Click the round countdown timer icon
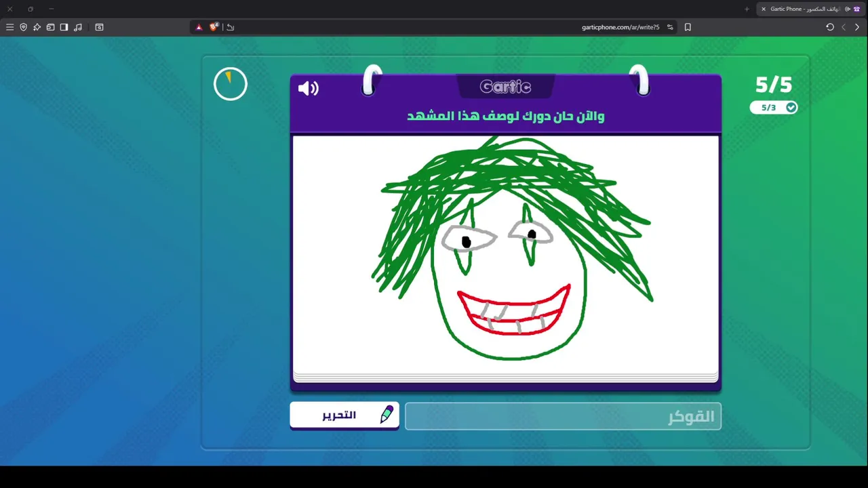This screenshot has height=488, width=868. point(231,84)
